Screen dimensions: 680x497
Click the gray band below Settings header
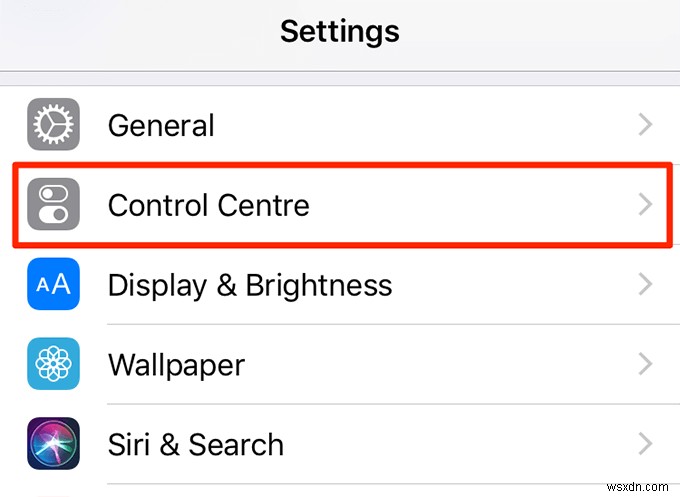click(x=340, y=78)
